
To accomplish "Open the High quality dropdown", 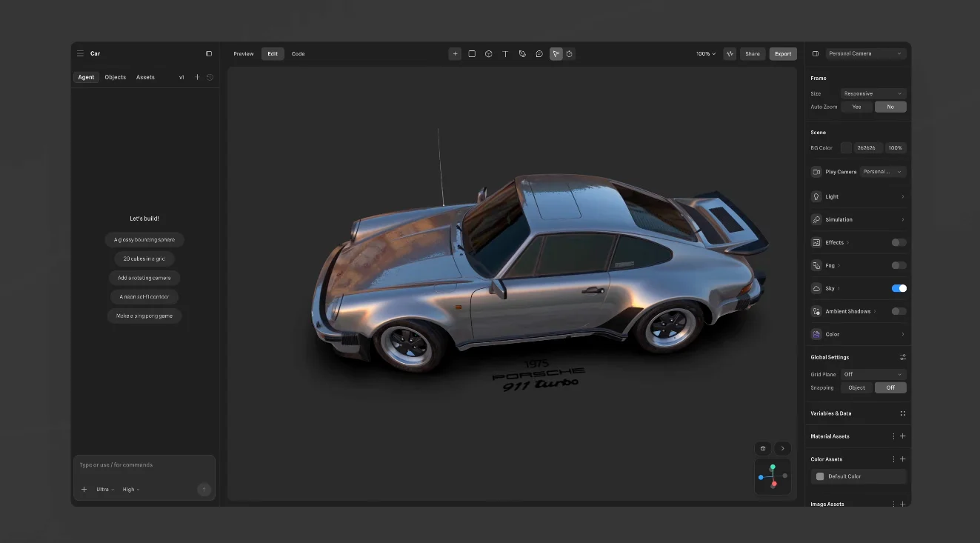I will [x=131, y=489].
